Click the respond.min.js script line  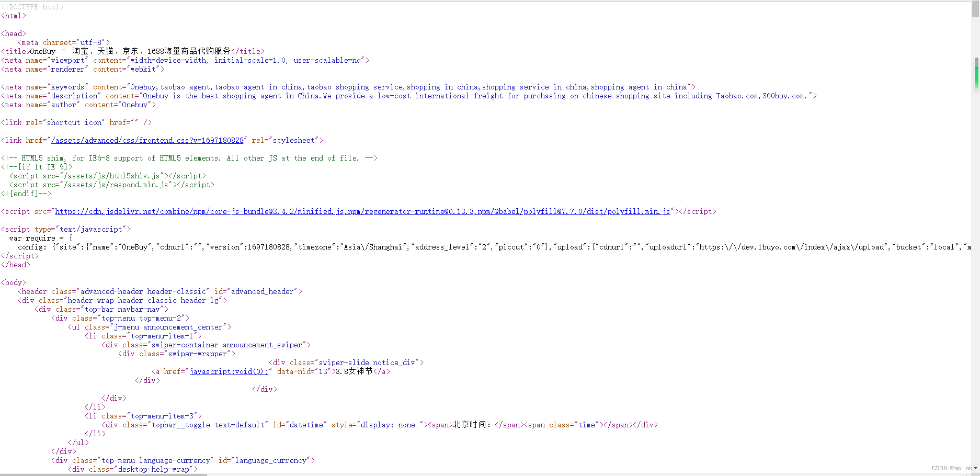tap(112, 185)
